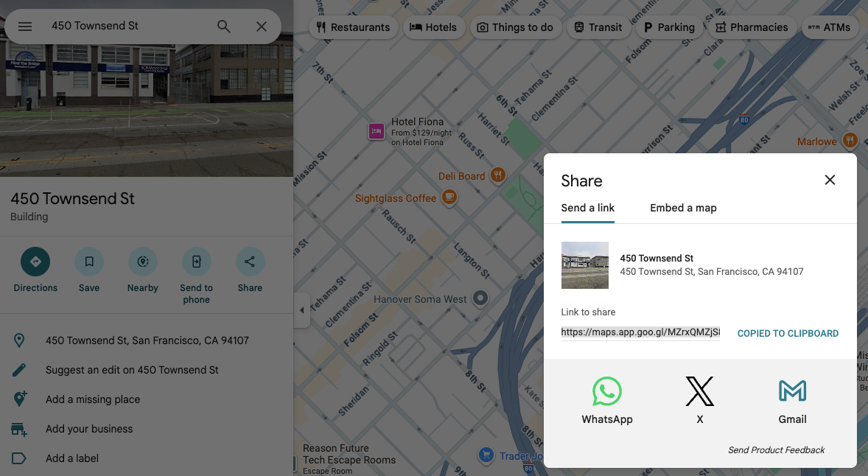Click the magnifier search icon

(x=224, y=26)
